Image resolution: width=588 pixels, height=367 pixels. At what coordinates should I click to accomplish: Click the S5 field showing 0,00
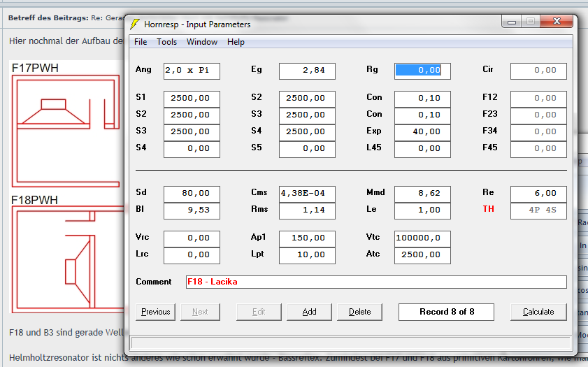[307, 149]
